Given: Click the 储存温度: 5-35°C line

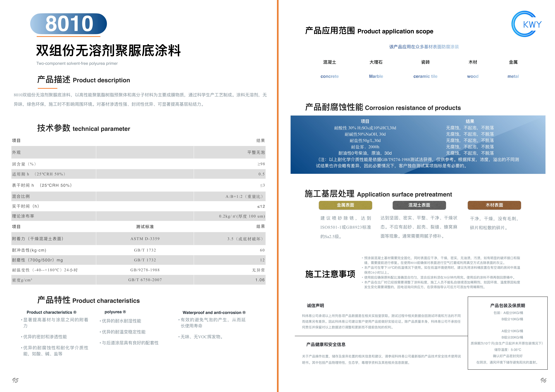Looking at the screenshot, I should coord(508,350).
